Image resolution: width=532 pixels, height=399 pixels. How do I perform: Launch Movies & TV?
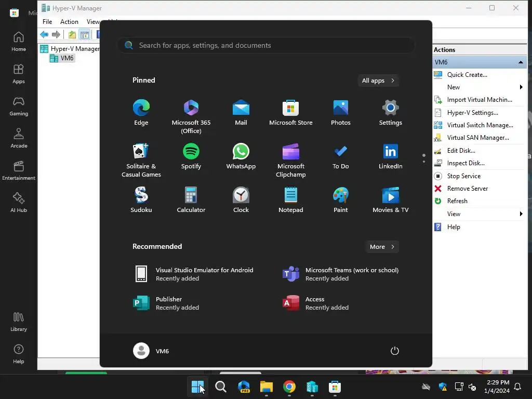[391, 200]
